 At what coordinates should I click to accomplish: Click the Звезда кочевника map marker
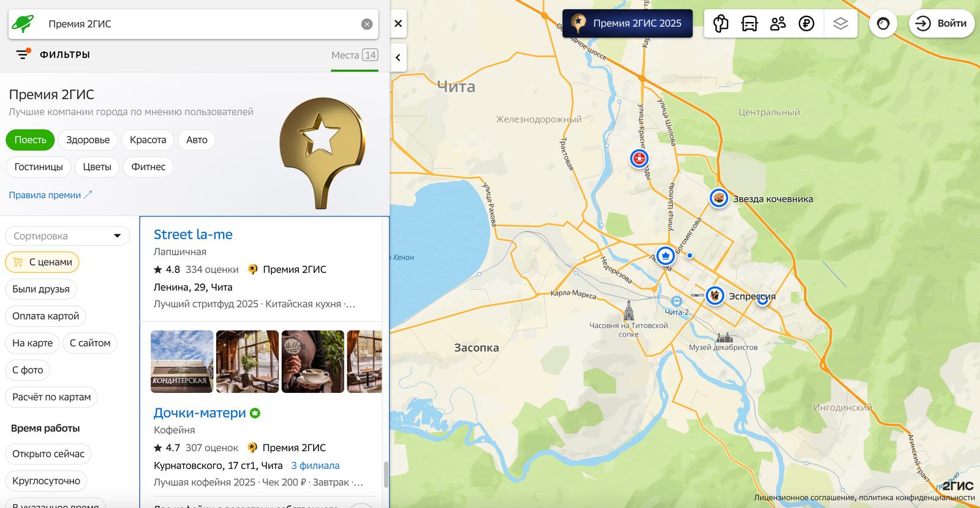pyautogui.click(x=718, y=198)
